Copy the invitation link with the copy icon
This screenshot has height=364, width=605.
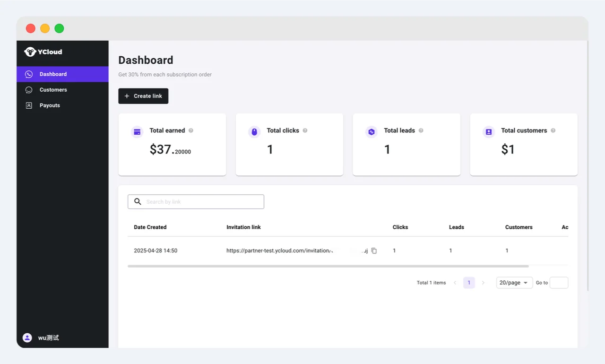click(374, 251)
